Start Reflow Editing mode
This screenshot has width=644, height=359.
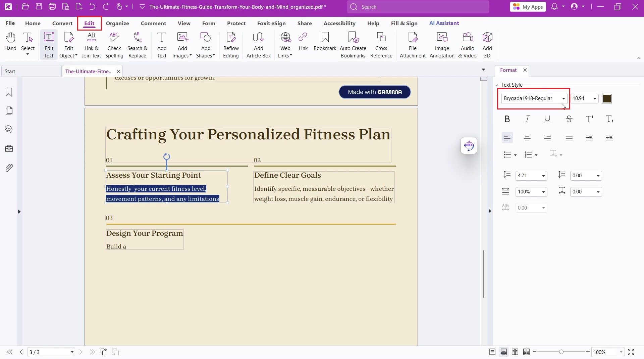(x=231, y=45)
